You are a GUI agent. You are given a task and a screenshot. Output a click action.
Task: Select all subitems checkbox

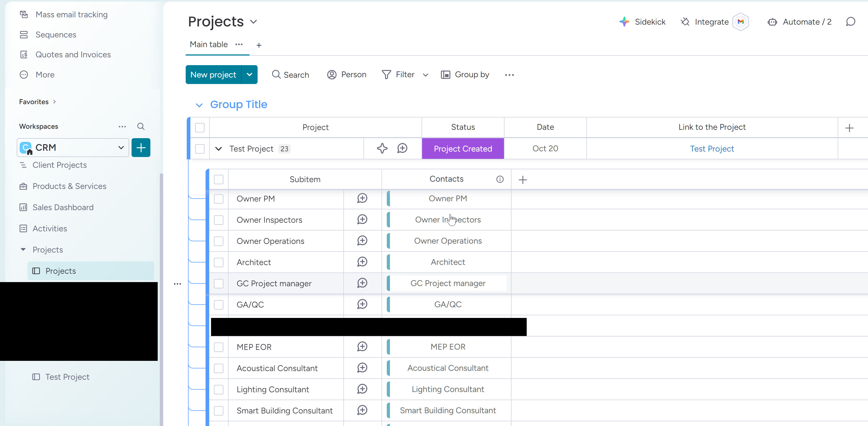point(219,180)
